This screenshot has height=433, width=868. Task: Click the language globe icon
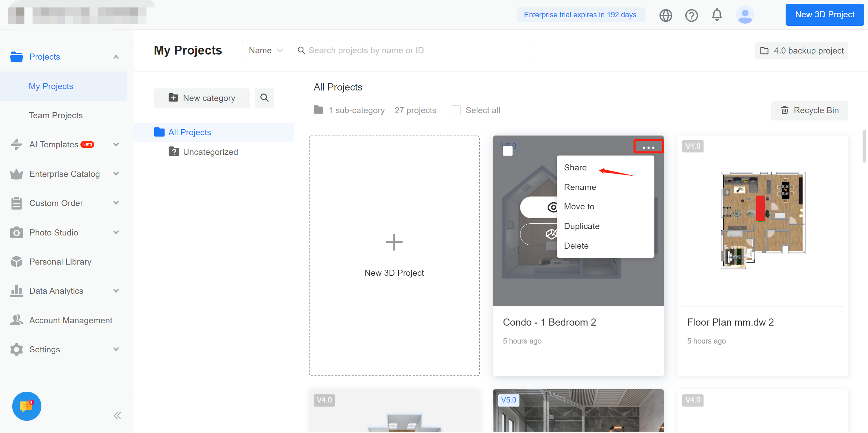[x=666, y=15]
